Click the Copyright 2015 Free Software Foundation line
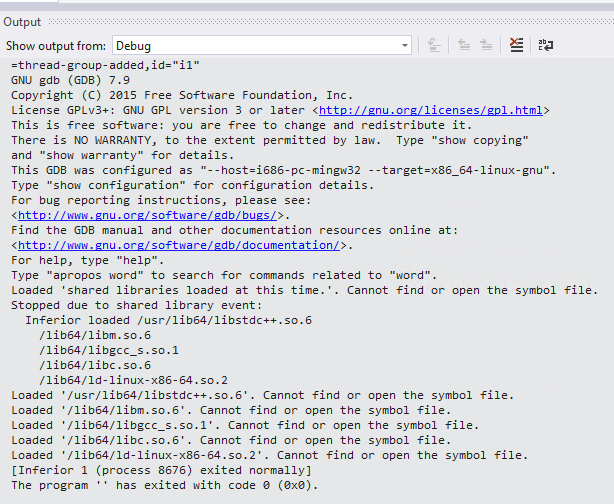Viewport: 614px width, 504px height. (x=180, y=95)
